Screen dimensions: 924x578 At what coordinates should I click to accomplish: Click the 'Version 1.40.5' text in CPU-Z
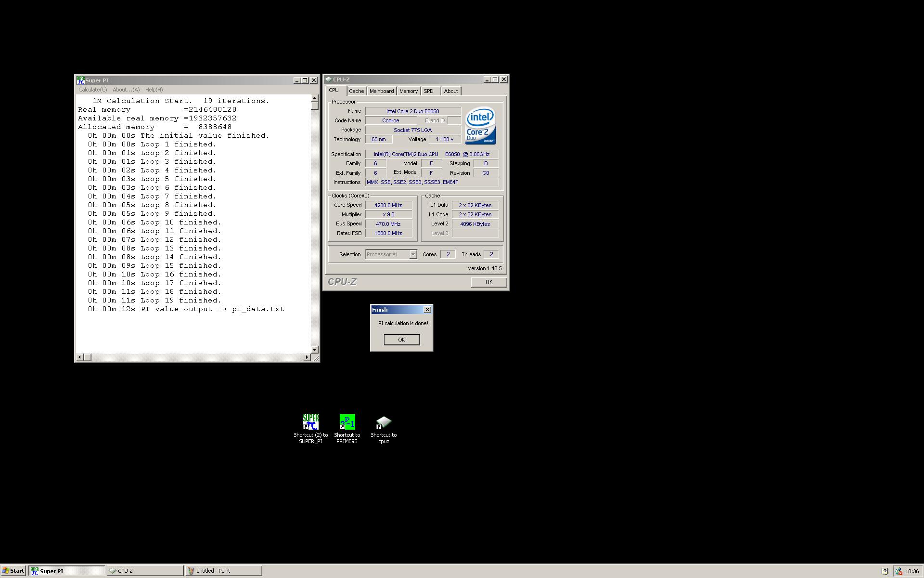click(x=484, y=268)
